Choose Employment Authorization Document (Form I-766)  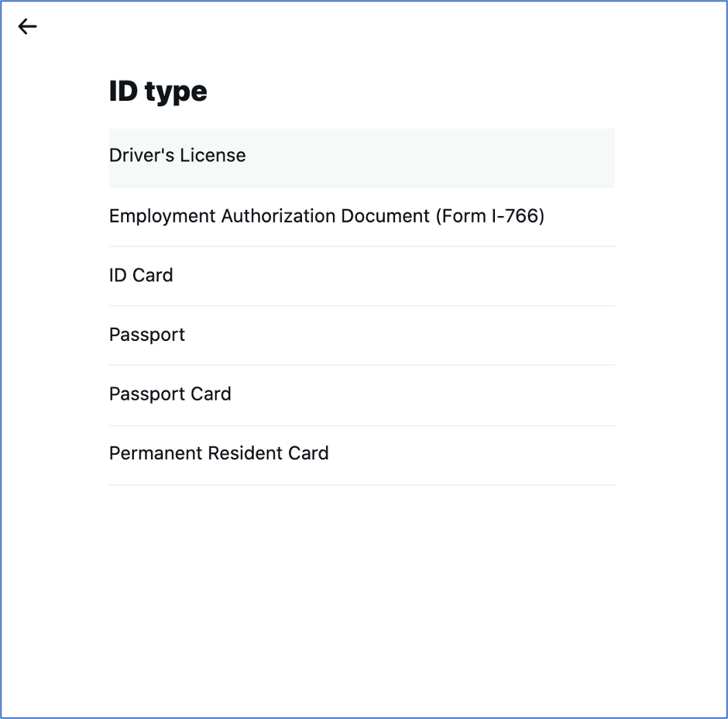coord(362,217)
